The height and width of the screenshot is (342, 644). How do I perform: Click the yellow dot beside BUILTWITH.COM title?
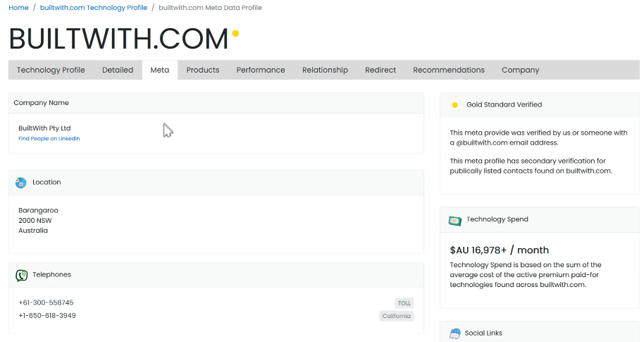(x=235, y=33)
